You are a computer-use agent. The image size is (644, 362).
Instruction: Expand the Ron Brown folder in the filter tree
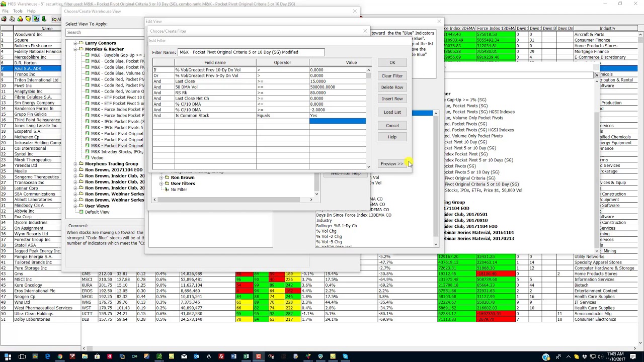pos(161,177)
